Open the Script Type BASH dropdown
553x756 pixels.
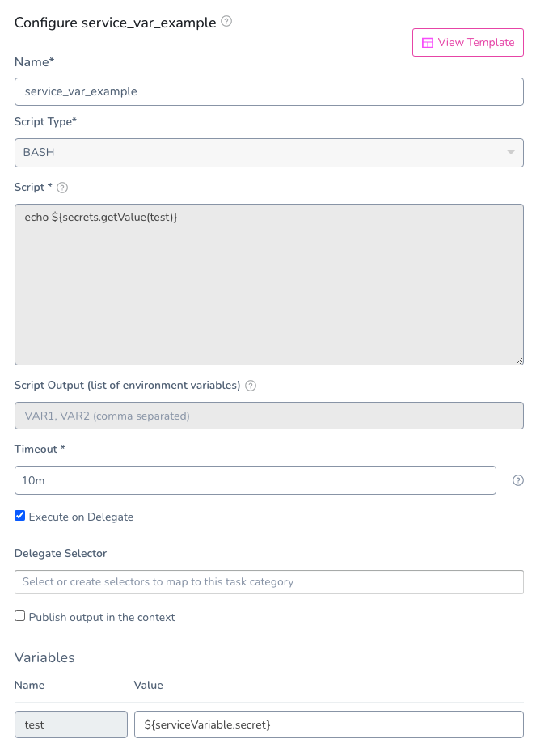(269, 153)
